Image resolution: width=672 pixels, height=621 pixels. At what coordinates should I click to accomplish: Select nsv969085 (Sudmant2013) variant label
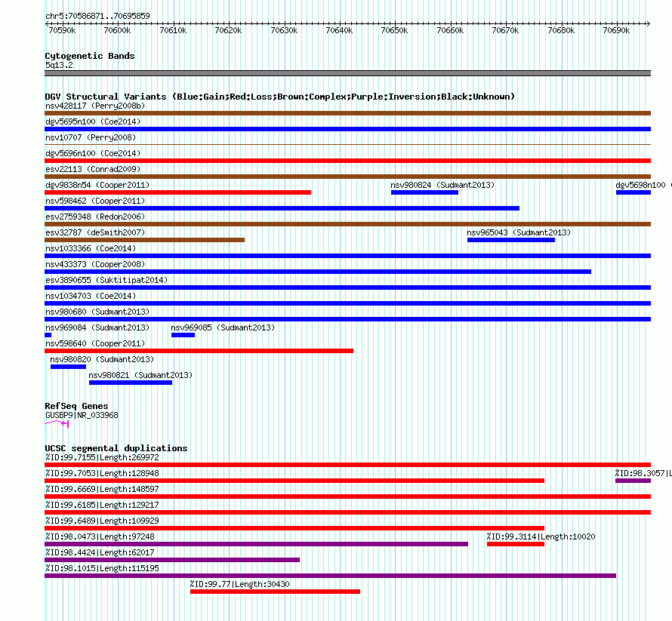coord(223,327)
